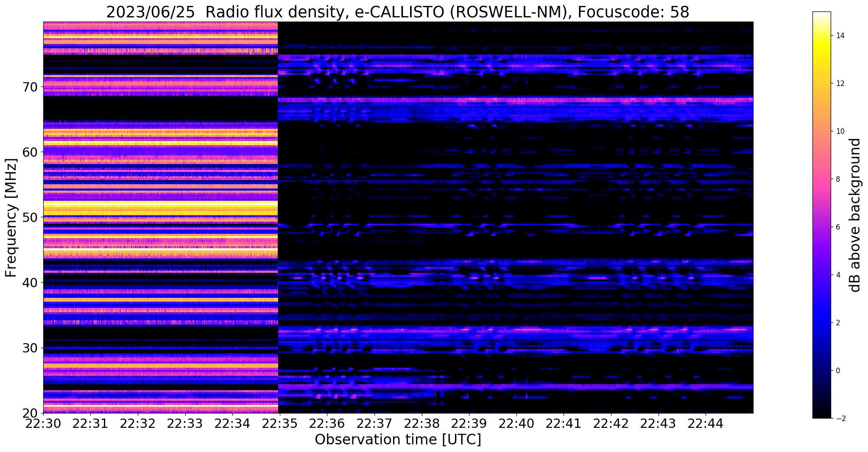Click the colorbar tick label 0

click(837, 371)
